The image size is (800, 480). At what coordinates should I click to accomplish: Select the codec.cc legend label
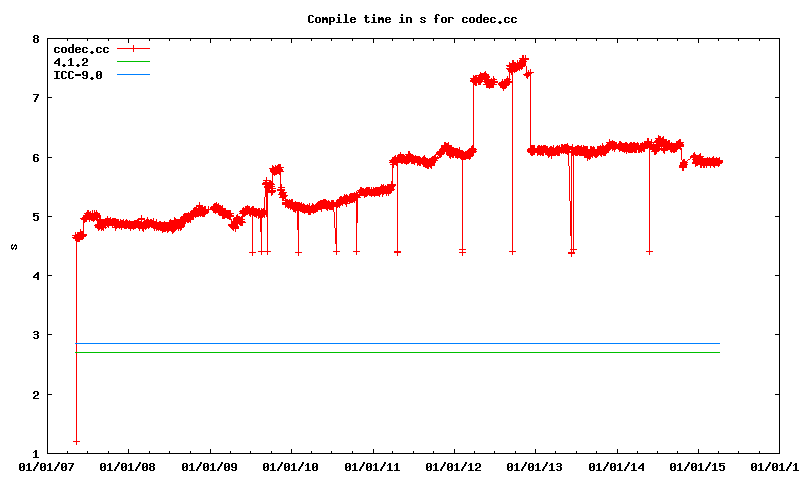pyautogui.click(x=80, y=49)
